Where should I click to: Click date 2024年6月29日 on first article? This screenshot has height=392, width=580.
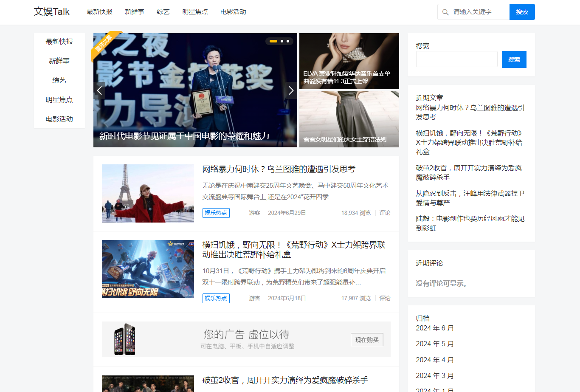click(287, 213)
